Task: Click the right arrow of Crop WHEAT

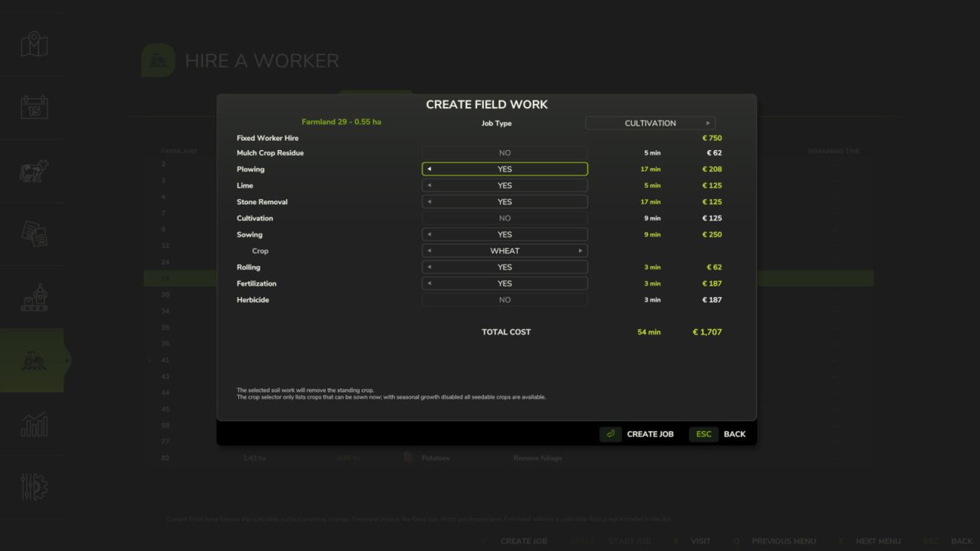Action: click(x=580, y=251)
